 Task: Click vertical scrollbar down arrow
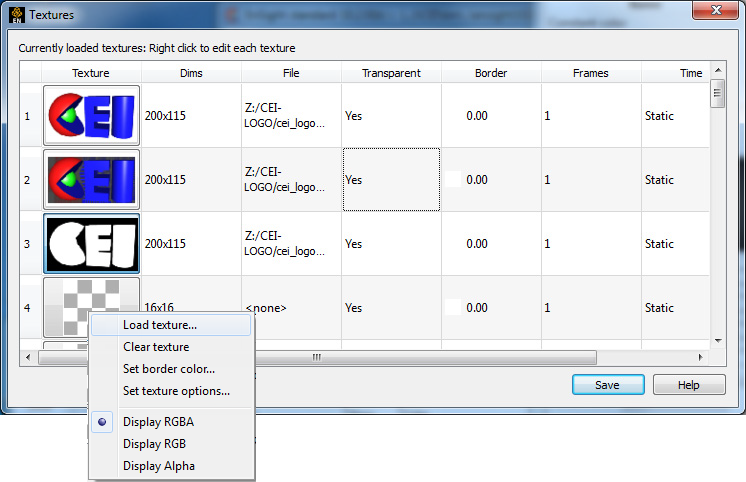point(718,341)
